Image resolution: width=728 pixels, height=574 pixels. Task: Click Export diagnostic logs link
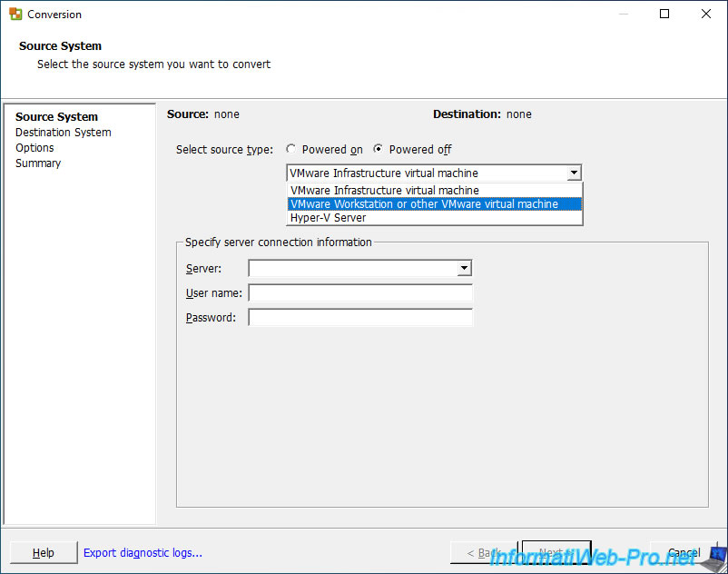point(143,552)
